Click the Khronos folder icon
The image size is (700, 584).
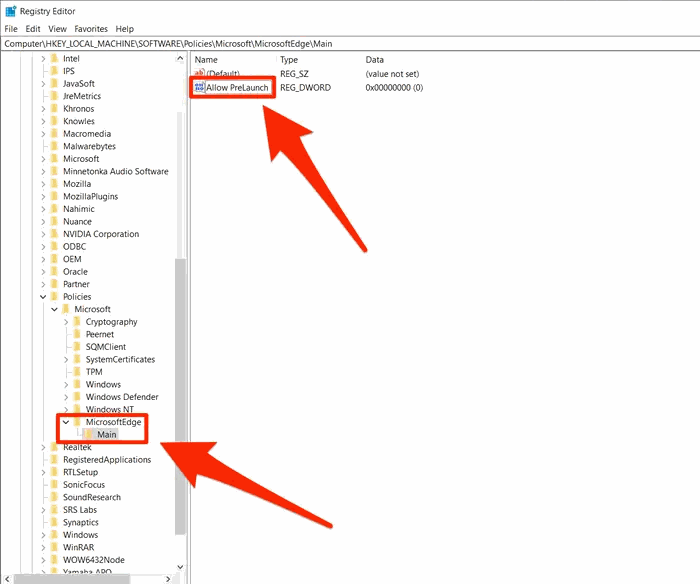point(55,108)
